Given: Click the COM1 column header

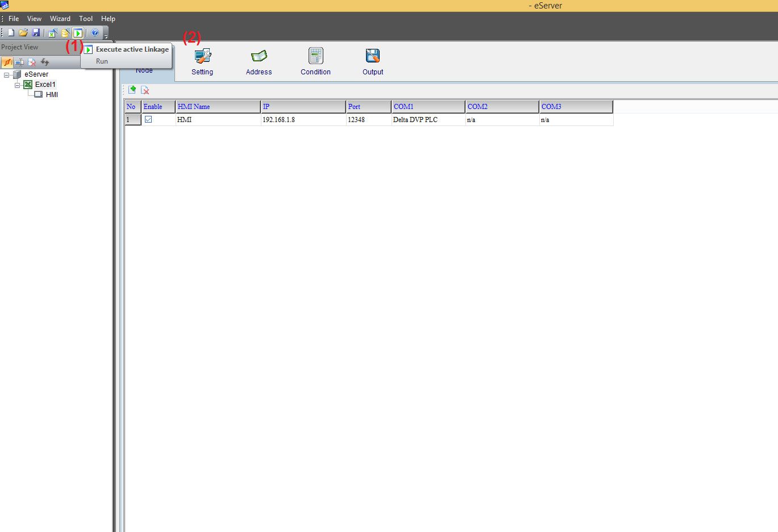Looking at the screenshot, I should tap(427, 107).
